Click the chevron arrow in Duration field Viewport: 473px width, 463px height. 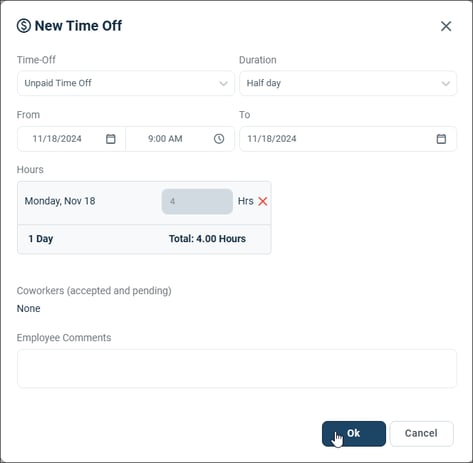[x=446, y=83]
